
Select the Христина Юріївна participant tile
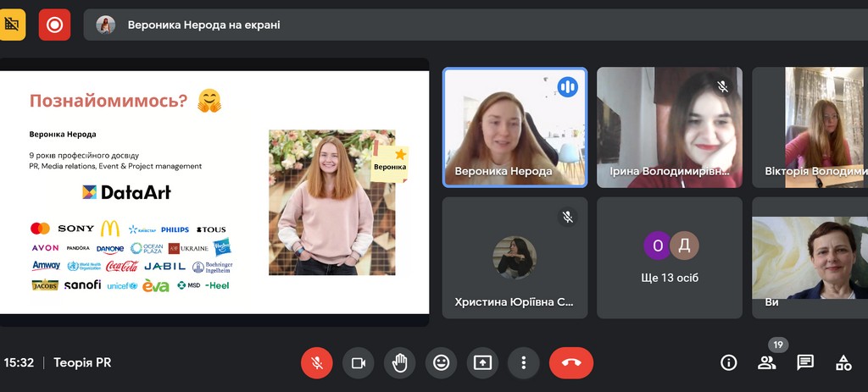[515, 257]
